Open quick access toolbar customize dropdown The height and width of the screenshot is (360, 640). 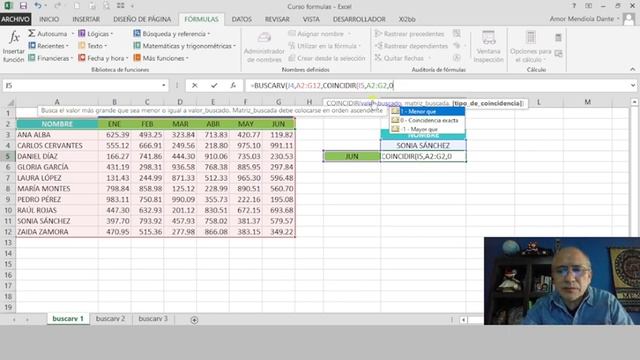(133, 6)
